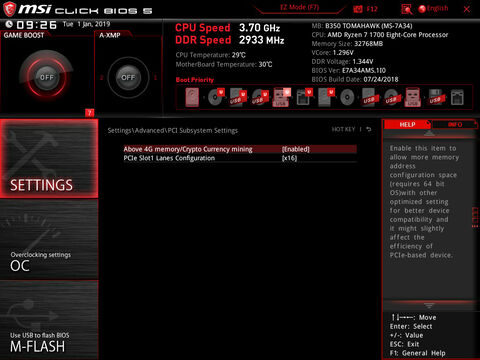
Task: Open the [x16] PCIe lanes value
Action: coord(289,158)
